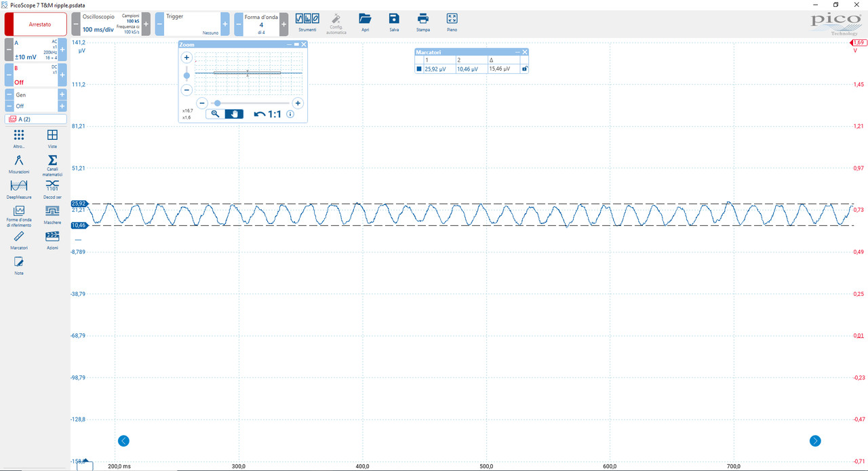Pan the graph right with the blue arrow
Screen dimensions: 868x471
(815, 440)
